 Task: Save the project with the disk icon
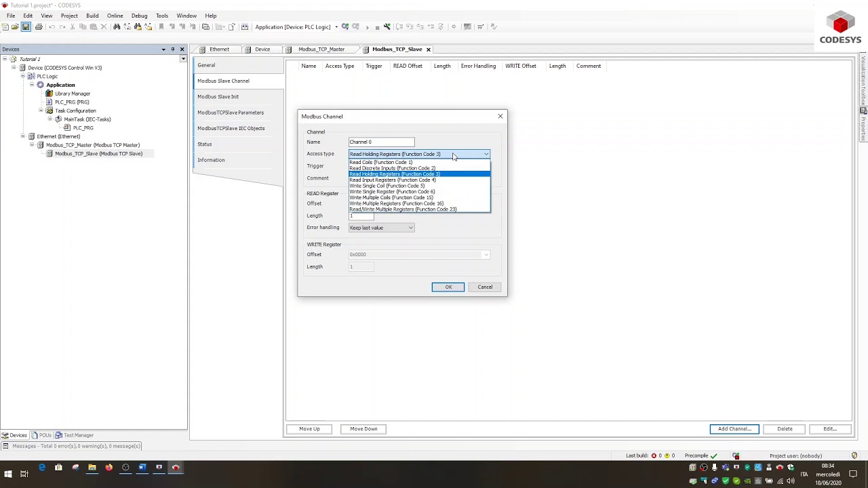pos(26,27)
